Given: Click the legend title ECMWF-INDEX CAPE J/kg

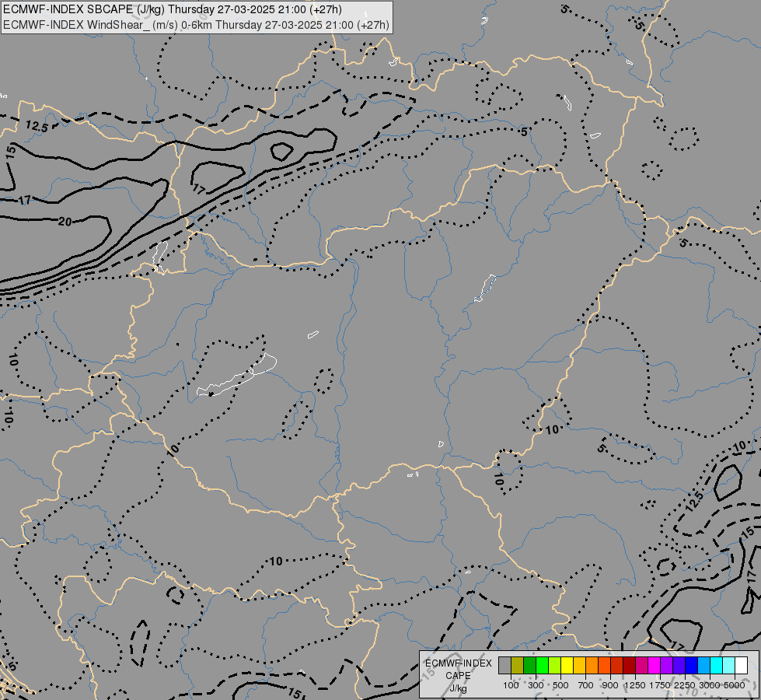Looking at the screenshot, I should tap(458, 676).
